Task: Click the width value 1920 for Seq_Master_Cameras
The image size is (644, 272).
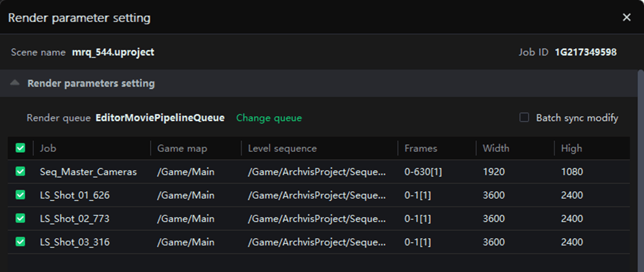Action: point(493,172)
